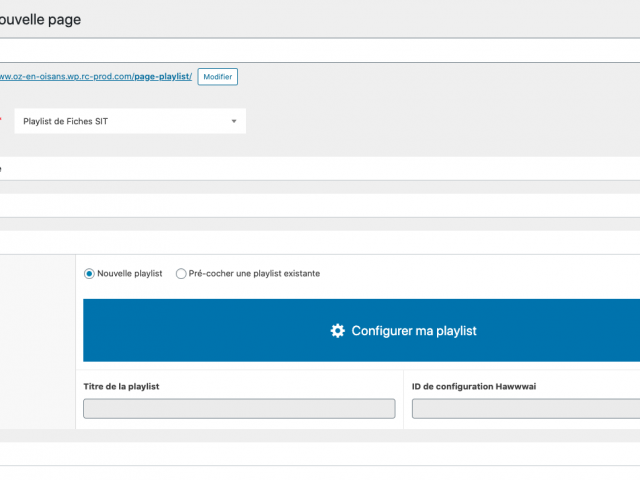
Task: Click the Modifier permalink button
Action: 218,77
